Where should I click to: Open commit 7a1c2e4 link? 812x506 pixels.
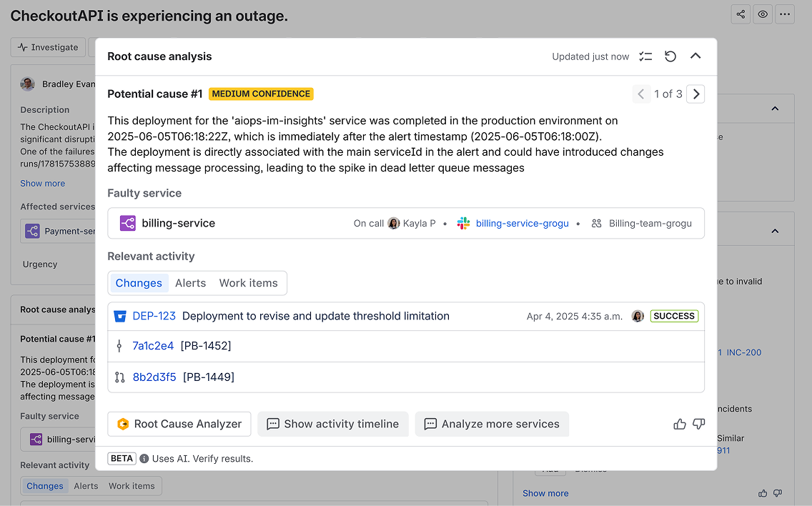coord(153,346)
